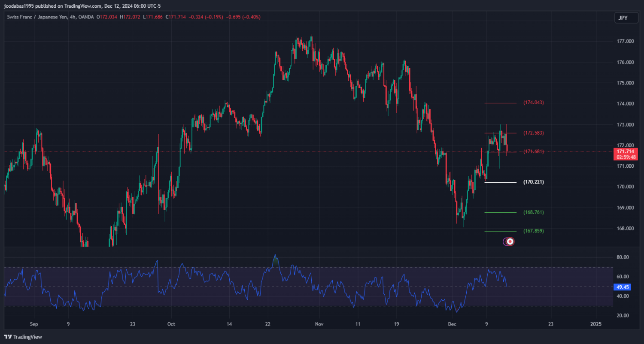This screenshot has height=344, width=644.
Task: Click the current price label 171.714
Action: pyautogui.click(x=626, y=151)
